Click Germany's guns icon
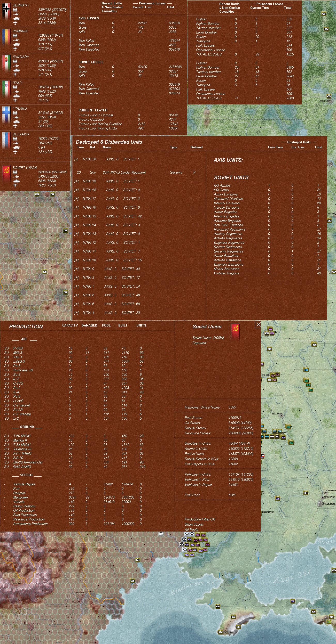 click(x=16, y=14)
